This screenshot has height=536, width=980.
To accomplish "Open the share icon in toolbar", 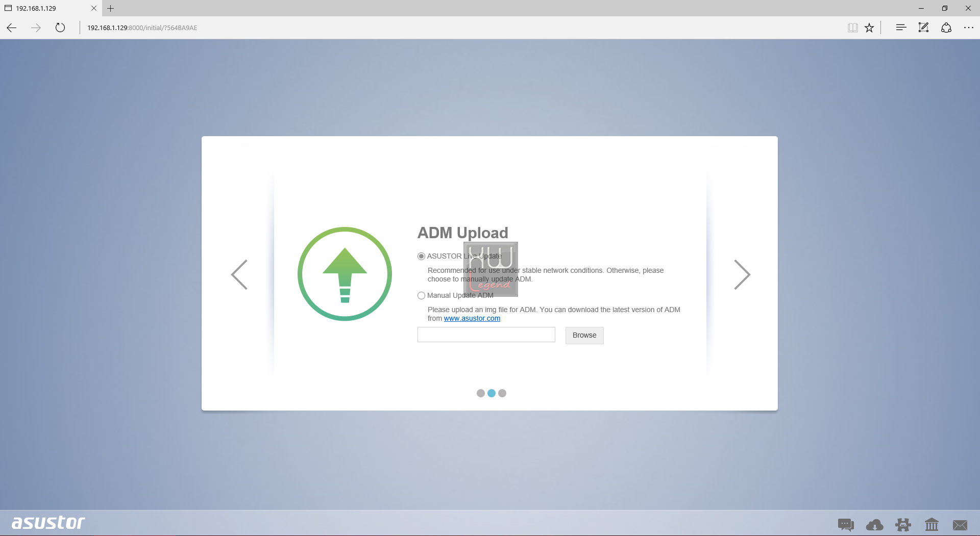I will [x=946, y=28].
